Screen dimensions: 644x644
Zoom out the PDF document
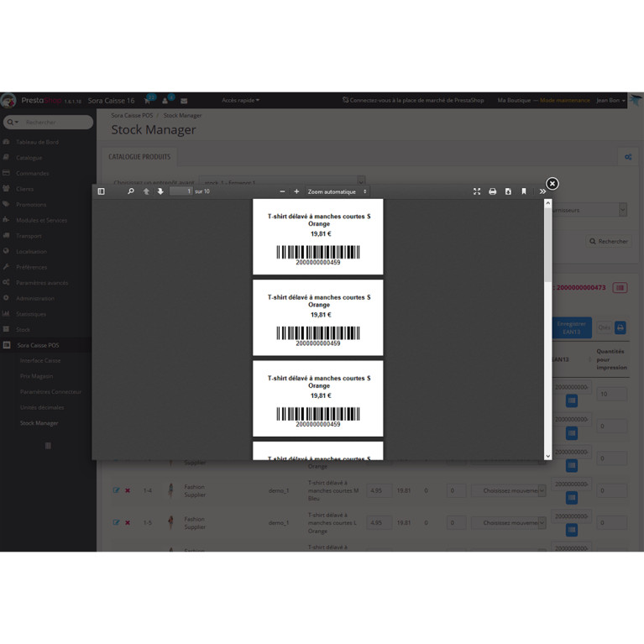coord(282,191)
